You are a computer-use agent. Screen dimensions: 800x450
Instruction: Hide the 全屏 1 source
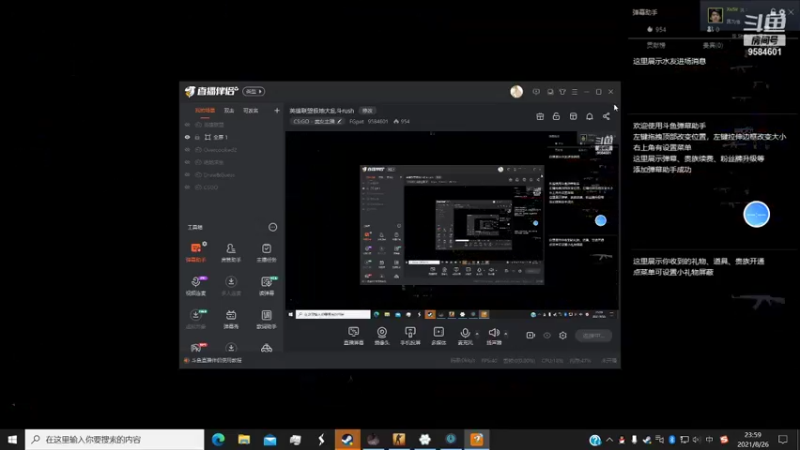(187, 137)
